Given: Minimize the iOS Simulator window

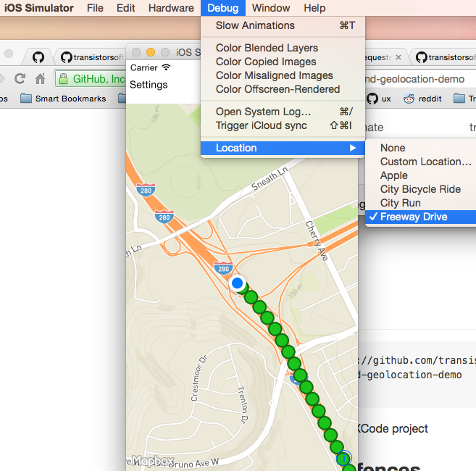Looking at the screenshot, I should (x=151, y=52).
